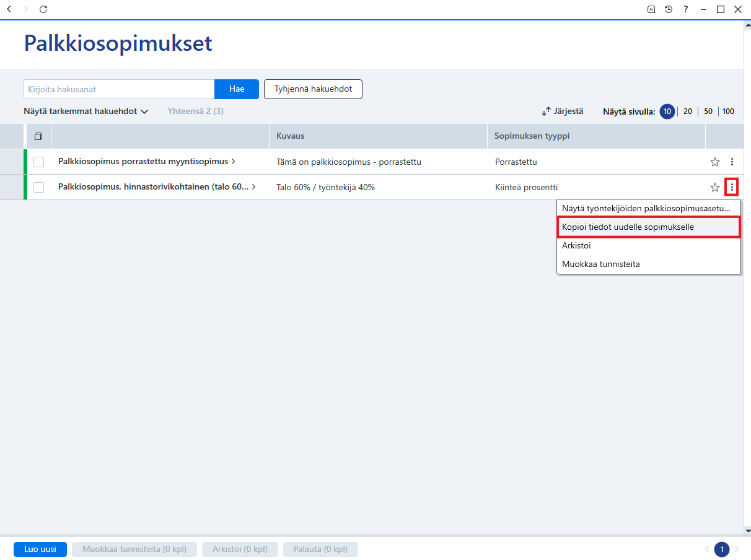This screenshot has height=560, width=751.
Task: Tick checkbox for hinnastorivikohtainen agreement
Action: [x=39, y=187]
